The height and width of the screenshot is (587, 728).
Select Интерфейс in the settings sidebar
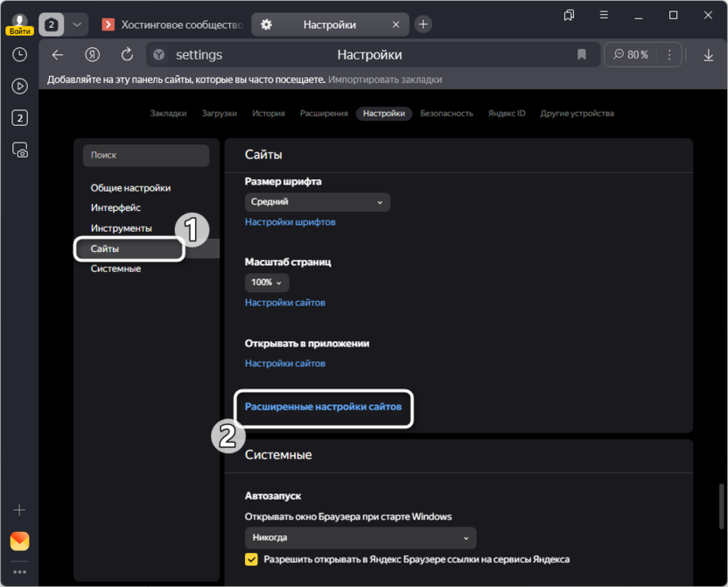point(115,208)
